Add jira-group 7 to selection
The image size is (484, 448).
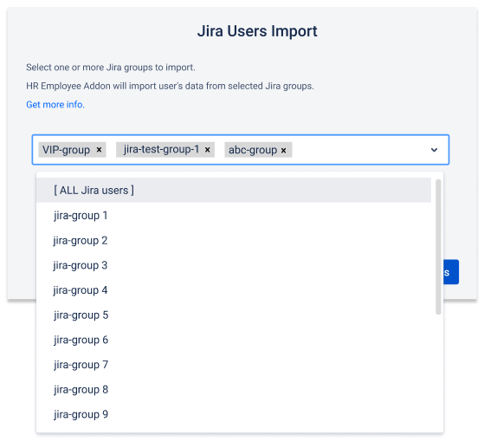click(234, 365)
